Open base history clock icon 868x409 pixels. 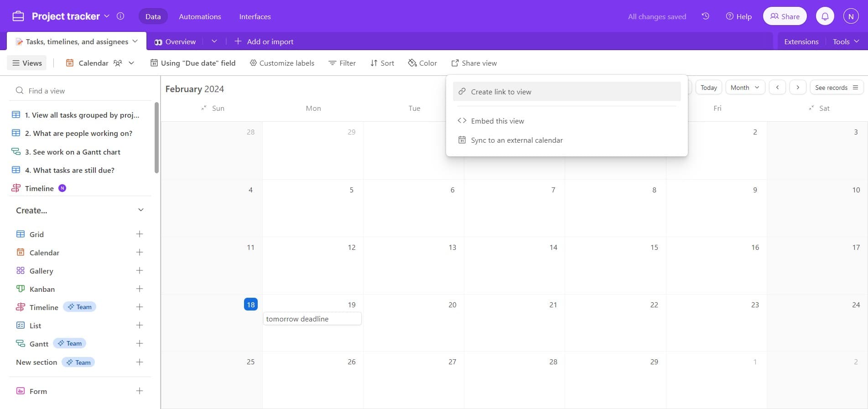pyautogui.click(x=705, y=16)
